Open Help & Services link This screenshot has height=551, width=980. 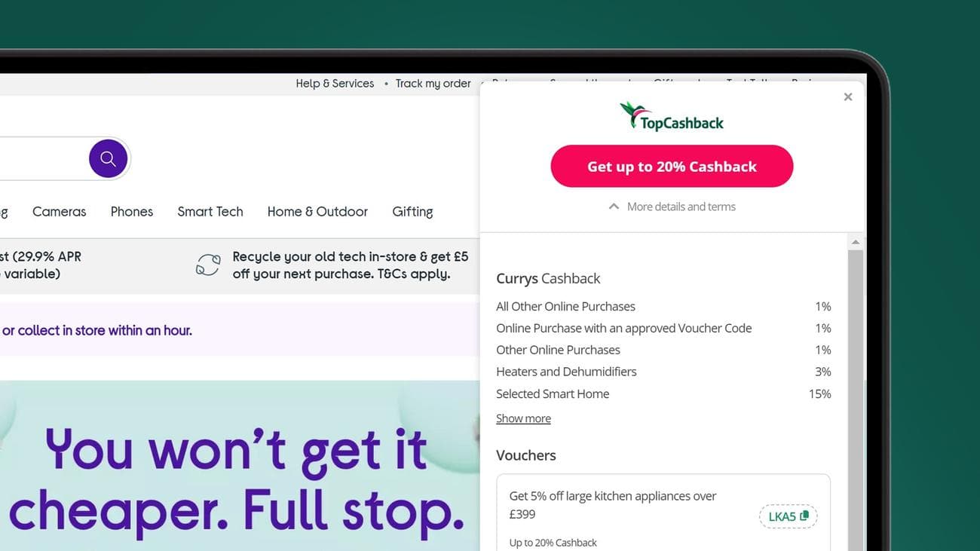point(335,84)
